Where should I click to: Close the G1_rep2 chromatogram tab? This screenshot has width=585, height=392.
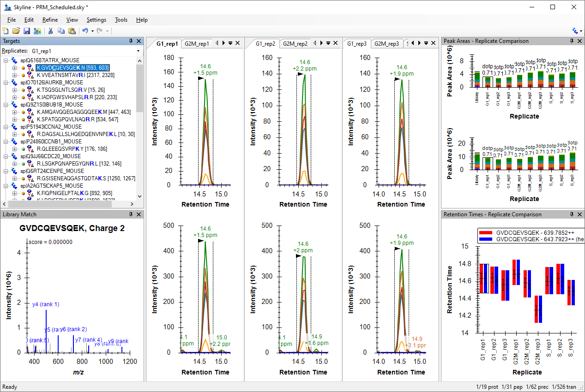(x=335, y=43)
